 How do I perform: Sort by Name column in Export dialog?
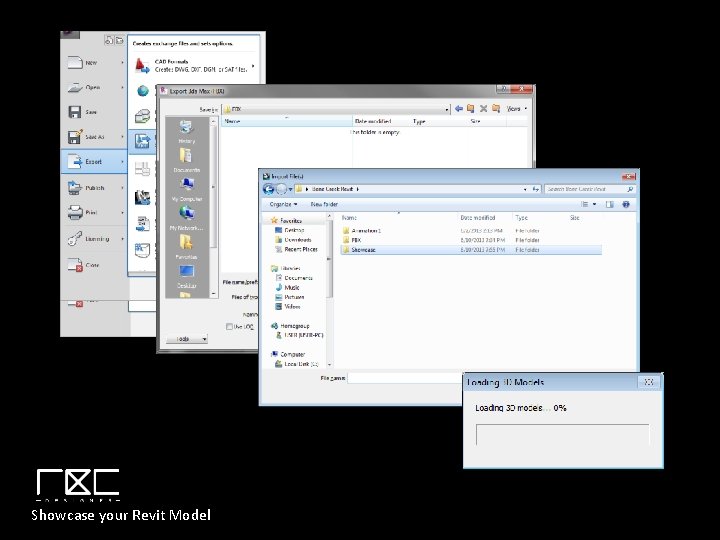287,121
